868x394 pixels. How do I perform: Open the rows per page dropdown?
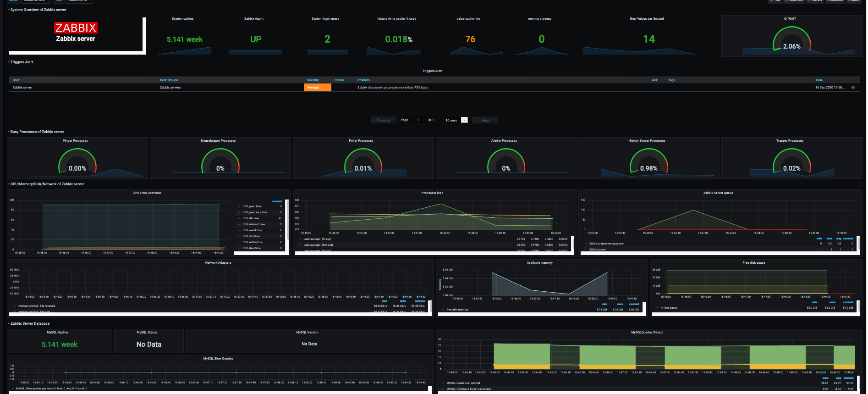coord(464,120)
